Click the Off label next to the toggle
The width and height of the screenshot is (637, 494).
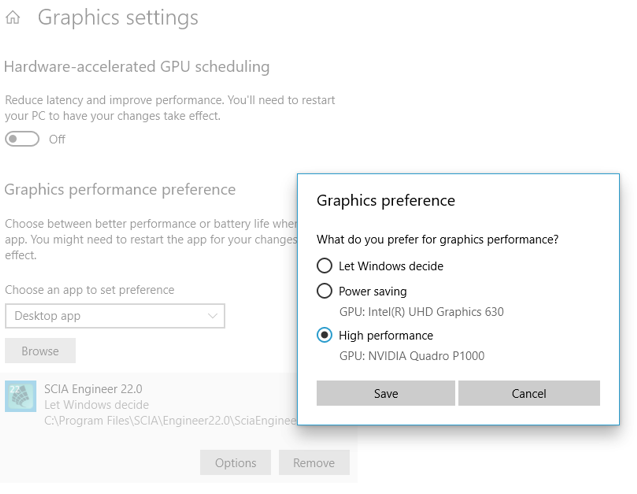pyautogui.click(x=57, y=139)
